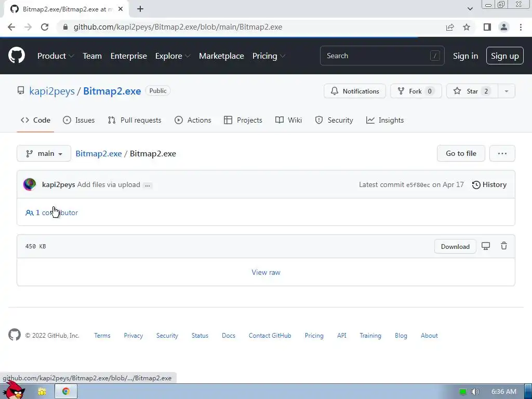Click the Fork button
The width and height of the screenshot is (532, 399).
coord(416,91)
